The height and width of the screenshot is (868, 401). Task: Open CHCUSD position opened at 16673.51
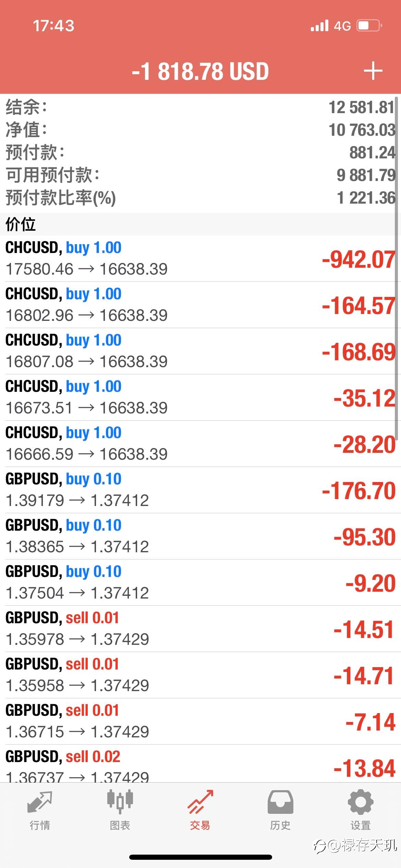pyautogui.click(x=200, y=397)
